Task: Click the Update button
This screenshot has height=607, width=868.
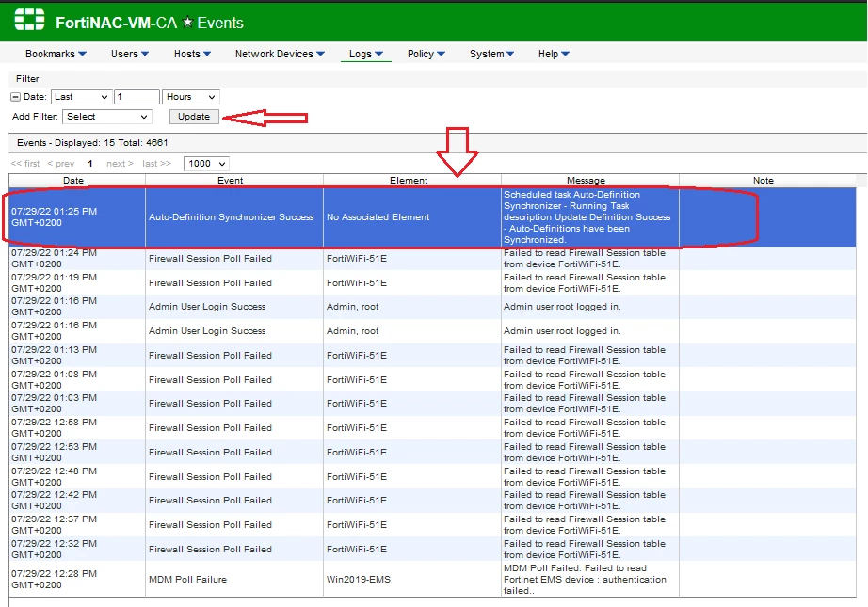Action: coord(194,117)
